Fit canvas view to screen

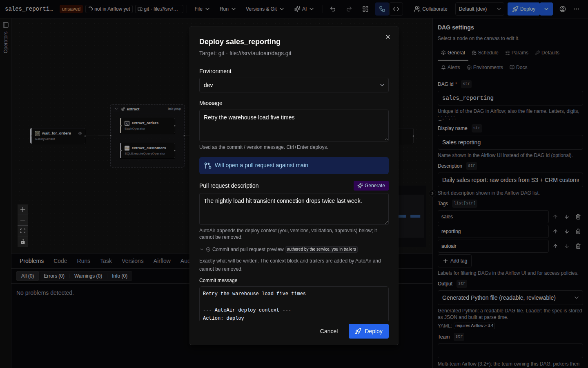[x=23, y=231]
